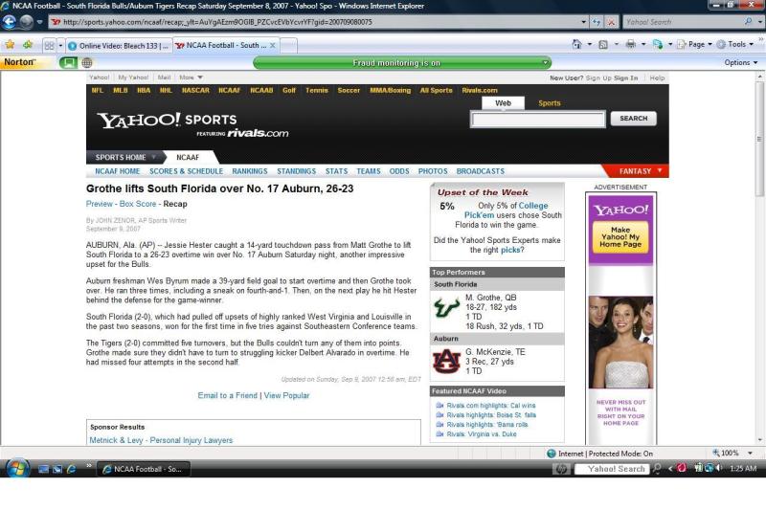Open the NCAAF section tab
This screenshot has width=766, height=532.
(x=188, y=157)
